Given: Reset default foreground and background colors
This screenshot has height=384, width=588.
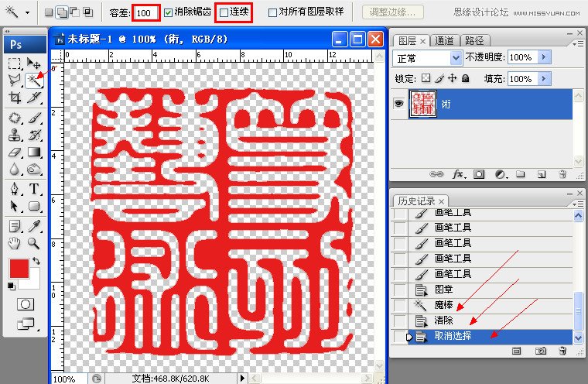Looking at the screenshot, I should point(12,286).
